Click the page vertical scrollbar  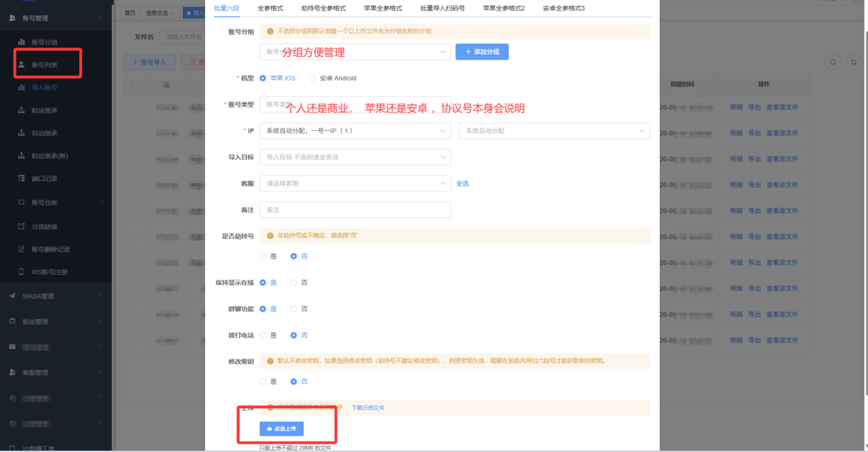click(866, 214)
